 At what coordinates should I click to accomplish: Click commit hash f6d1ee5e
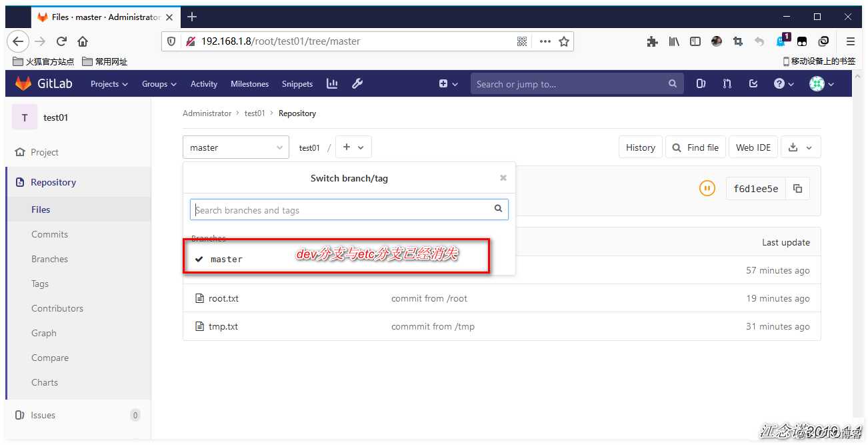point(756,189)
